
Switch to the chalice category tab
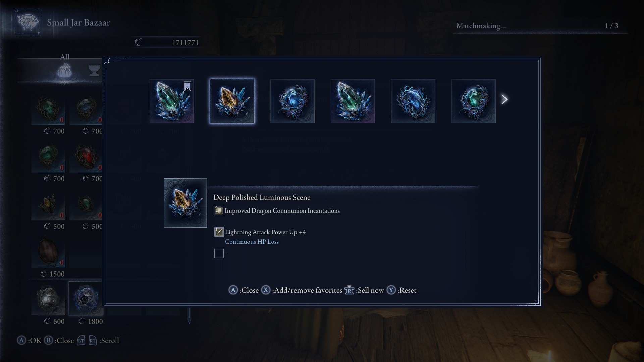[x=94, y=71]
